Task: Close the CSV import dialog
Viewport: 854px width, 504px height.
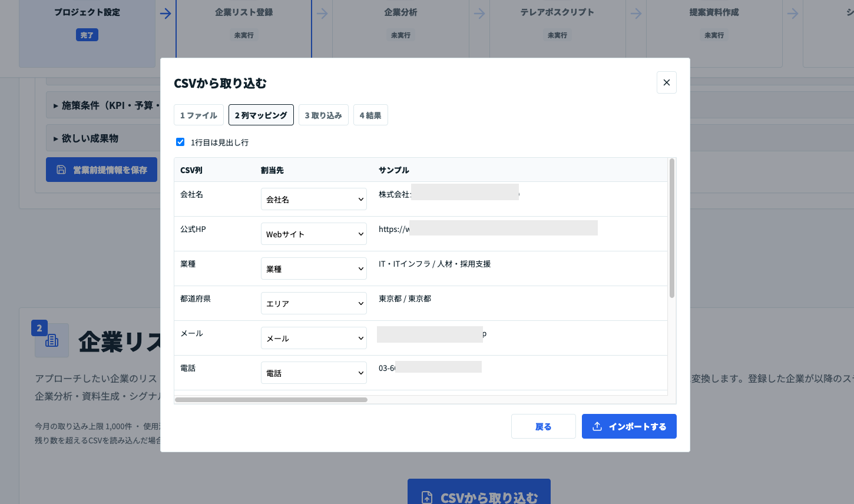Action: pyautogui.click(x=666, y=82)
